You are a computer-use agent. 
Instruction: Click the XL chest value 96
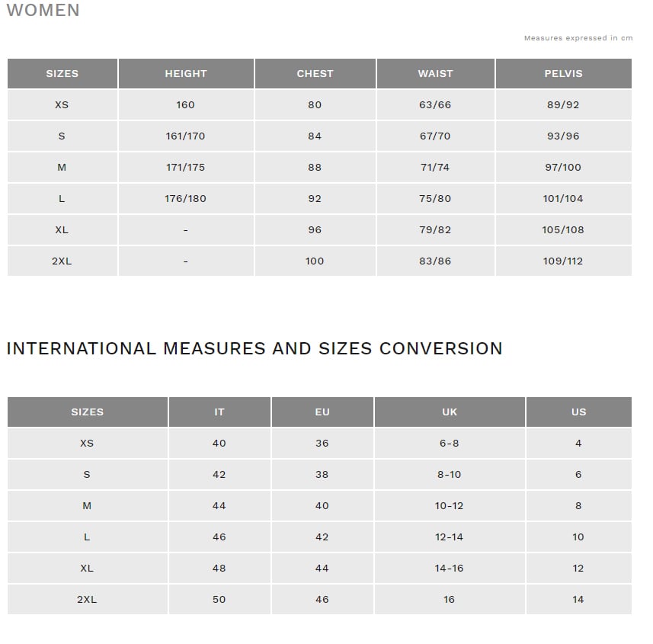[x=315, y=230]
